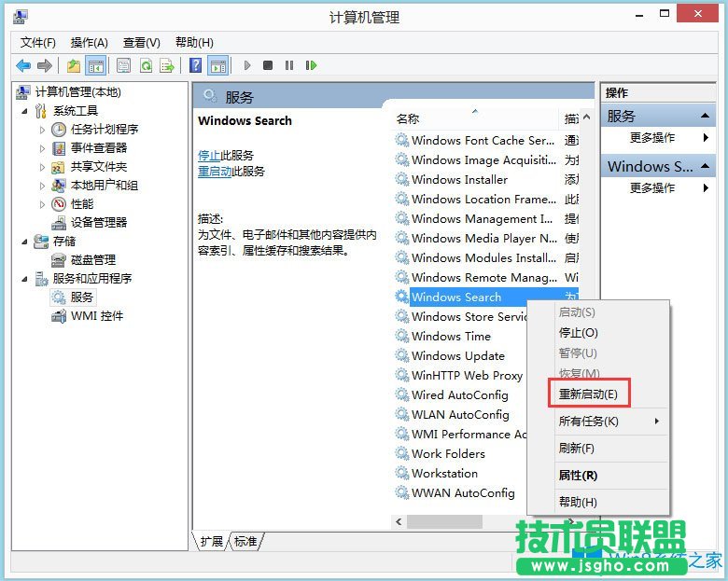Screen dimensions: 728x581
Task: Select 本地用户和组 icon in tree
Action: 58,186
